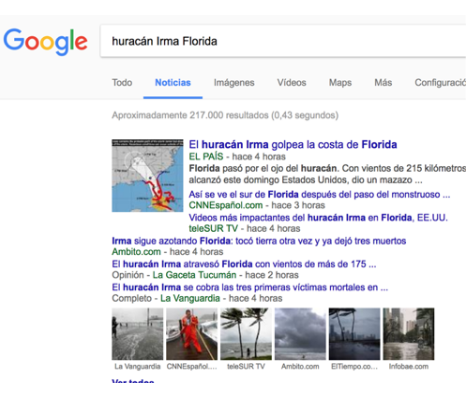Open teleSUR Videos más impactantes link

[318, 218]
